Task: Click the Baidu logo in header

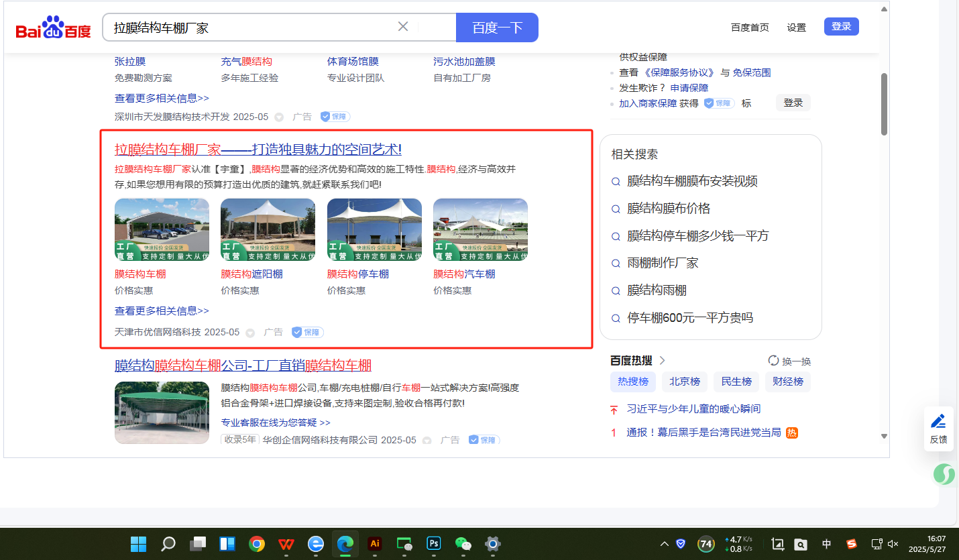Action: 53,28
